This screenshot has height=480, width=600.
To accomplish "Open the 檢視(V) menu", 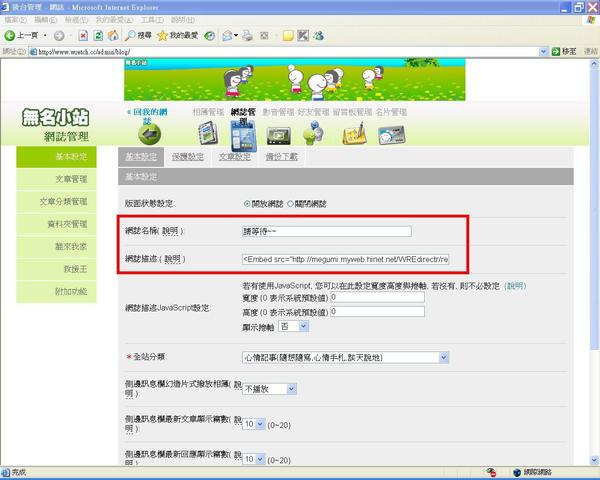I will click(76, 20).
